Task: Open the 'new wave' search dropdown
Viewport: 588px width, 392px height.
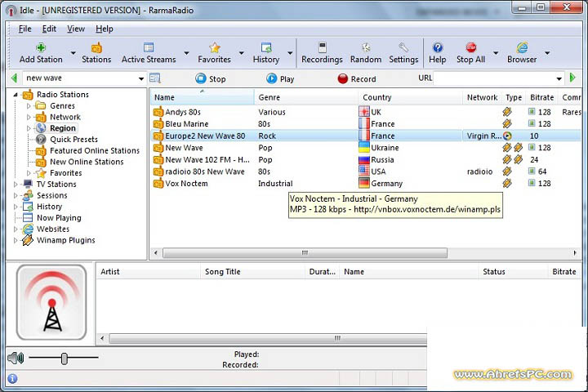Action: [141, 78]
